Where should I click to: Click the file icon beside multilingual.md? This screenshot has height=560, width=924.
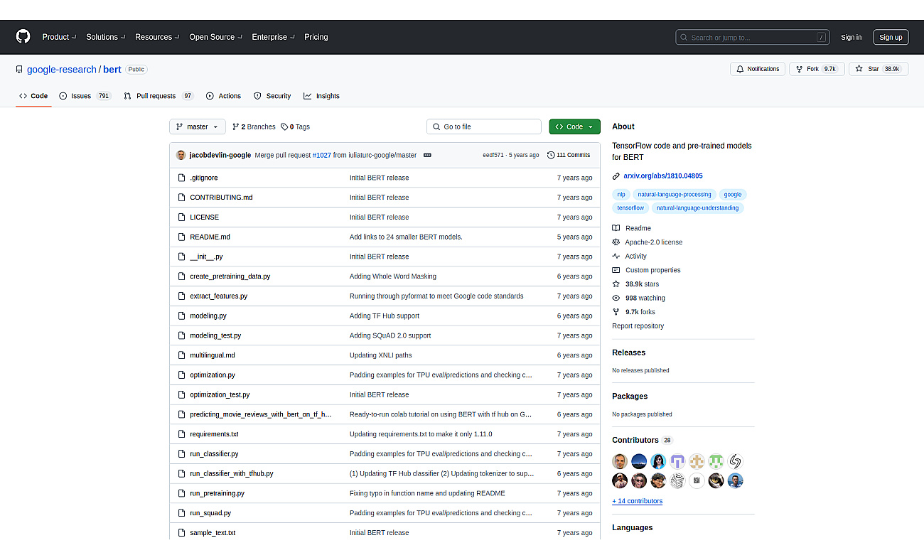tap(182, 355)
